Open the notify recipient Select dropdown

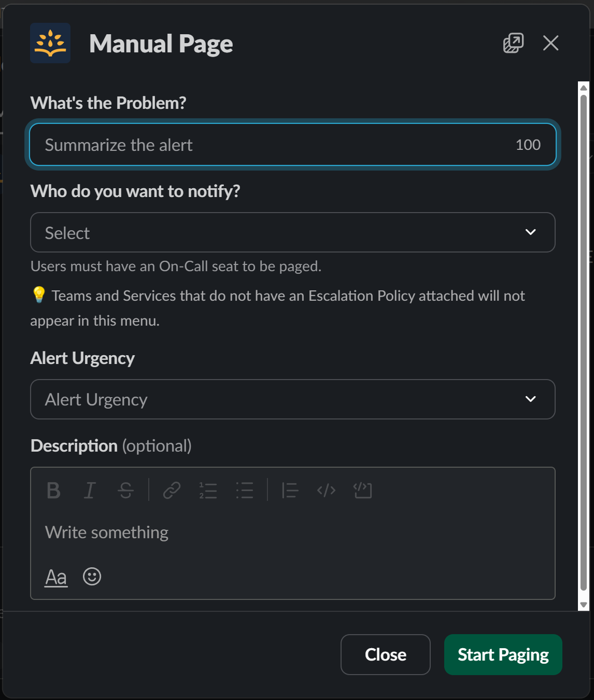(293, 232)
